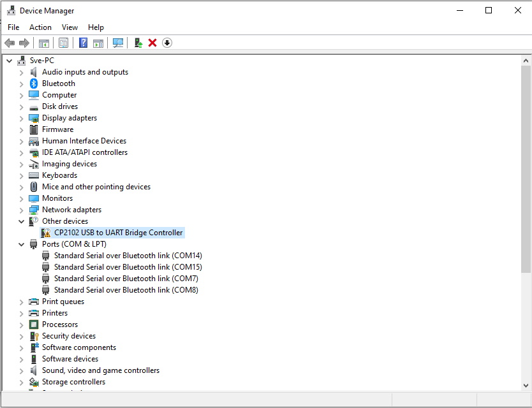This screenshot has height=408, width=532.
Task: Open the View menu
Action: click(x=70, y=27)
